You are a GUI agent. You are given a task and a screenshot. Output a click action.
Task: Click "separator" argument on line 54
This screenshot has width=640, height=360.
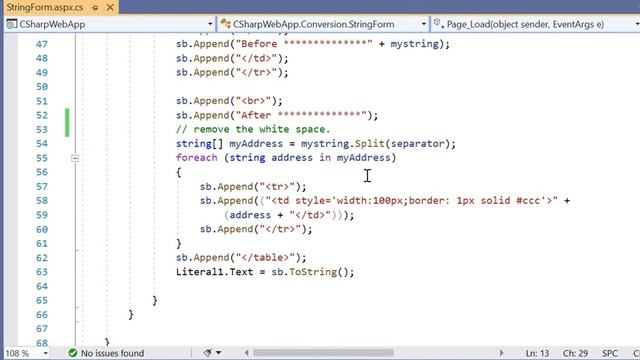[418, 144]
